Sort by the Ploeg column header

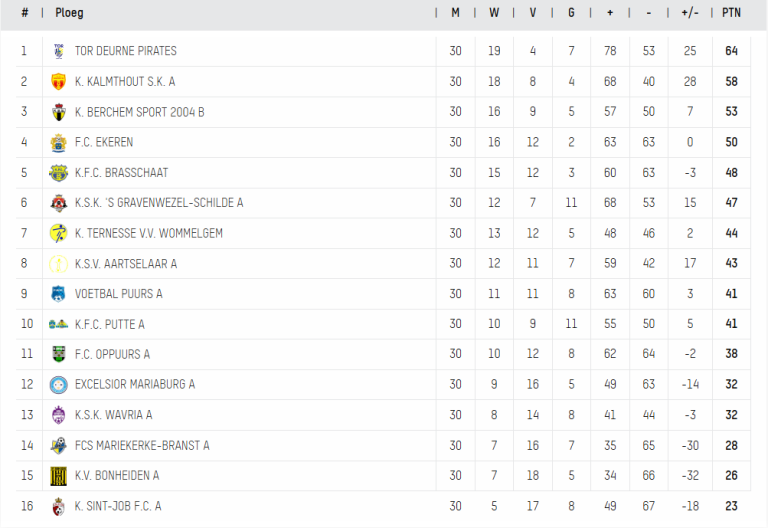(x=69, y=13)
